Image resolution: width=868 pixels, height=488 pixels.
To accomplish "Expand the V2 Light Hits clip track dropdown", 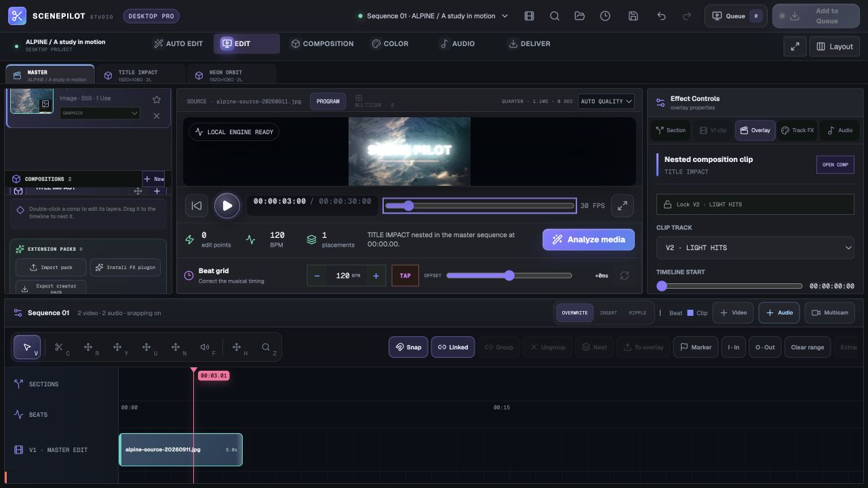I will pyautogui.click(x=755, y=248).
